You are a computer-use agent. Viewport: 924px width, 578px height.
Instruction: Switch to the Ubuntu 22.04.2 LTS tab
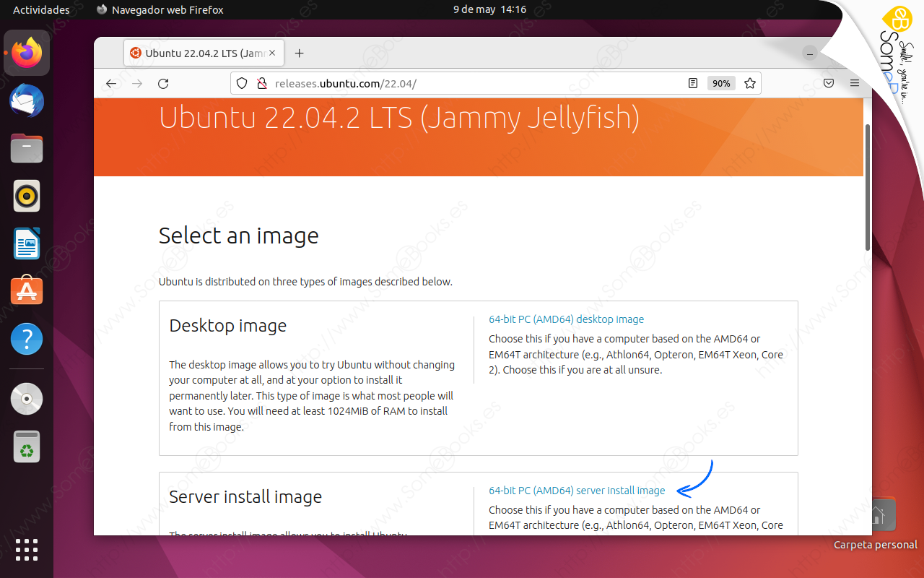202,53
